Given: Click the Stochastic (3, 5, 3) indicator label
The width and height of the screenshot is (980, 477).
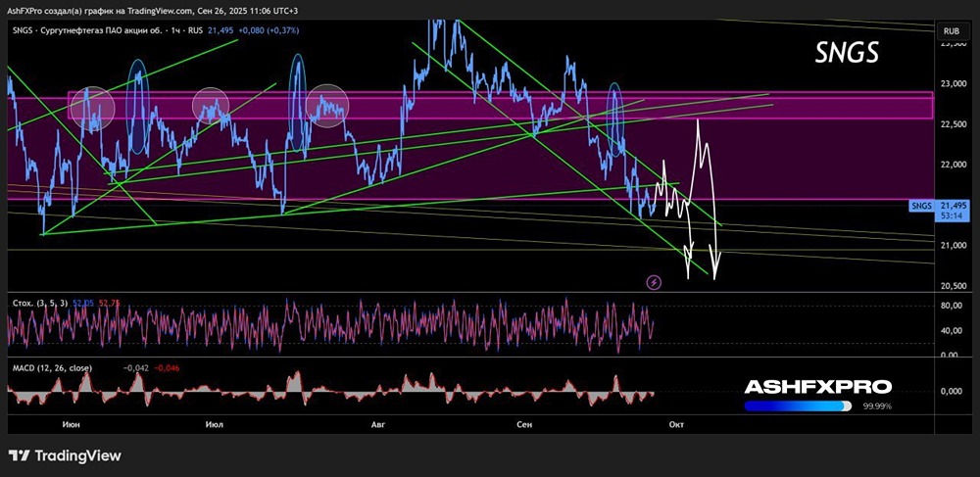Looking at the screenshot, I should click(40, 303).
